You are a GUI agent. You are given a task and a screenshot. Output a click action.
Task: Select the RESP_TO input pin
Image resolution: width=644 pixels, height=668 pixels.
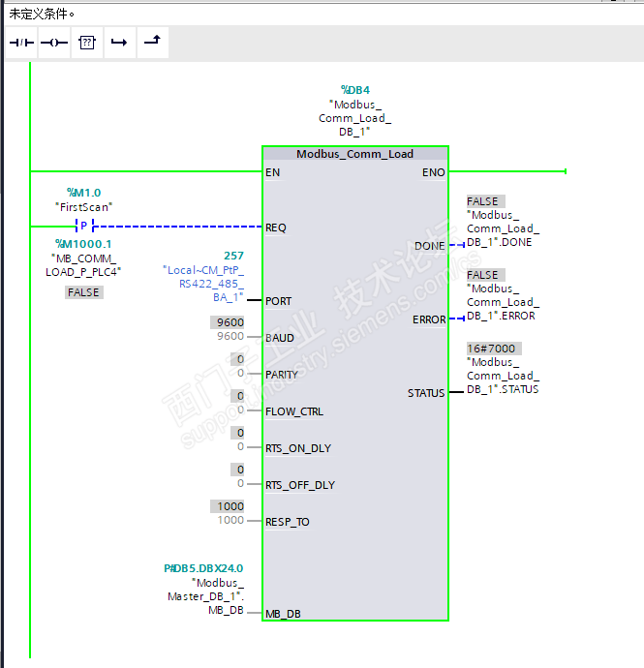288,522
